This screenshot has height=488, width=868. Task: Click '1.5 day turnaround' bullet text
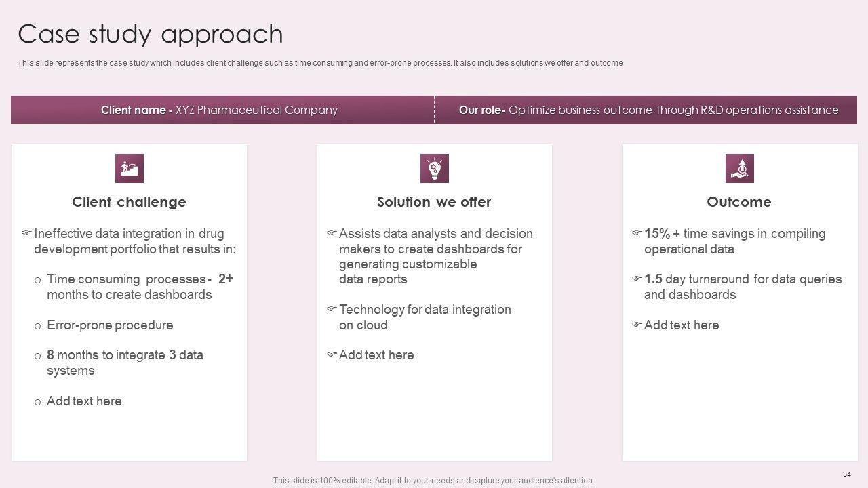coord(743,287)
